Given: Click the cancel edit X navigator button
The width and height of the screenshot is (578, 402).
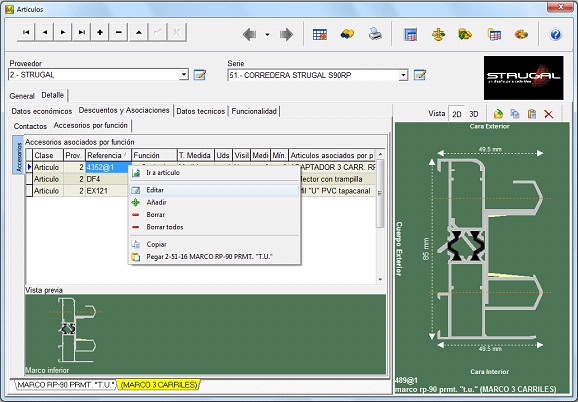Looking at the screenshot, I should point(177,32).
